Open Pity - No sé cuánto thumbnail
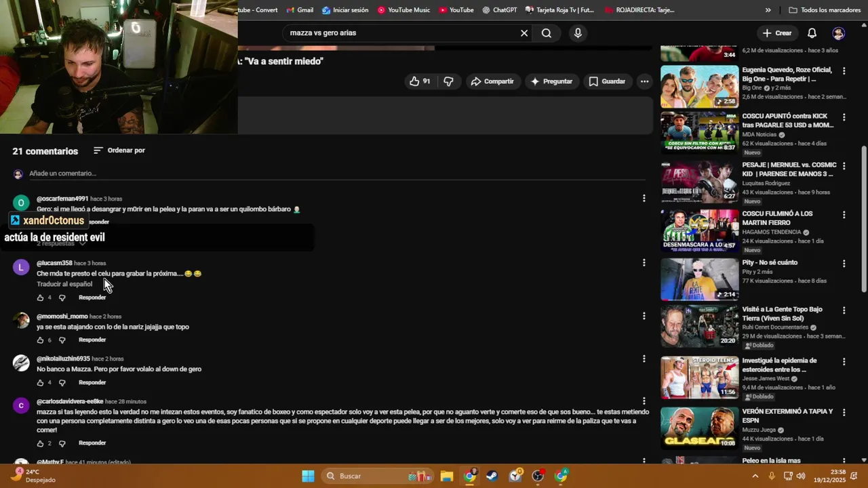Screen dimensions: 868x488 (699, 279)
